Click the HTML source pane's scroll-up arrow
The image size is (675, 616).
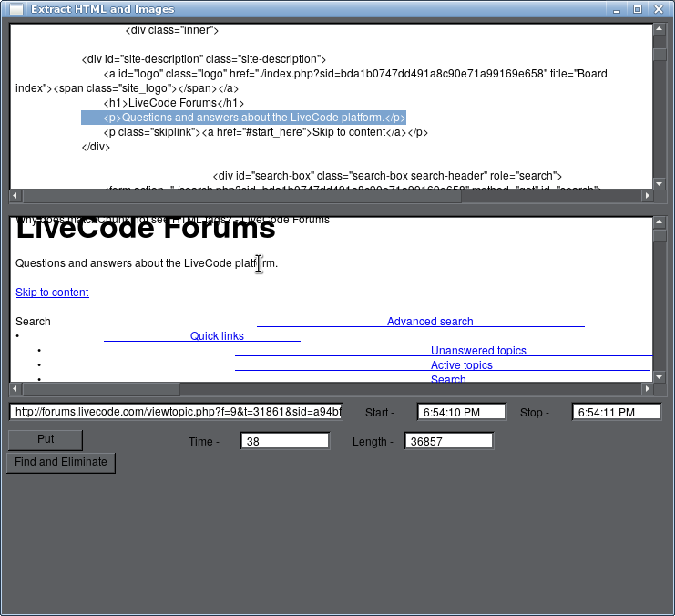[x=660, y=29]
